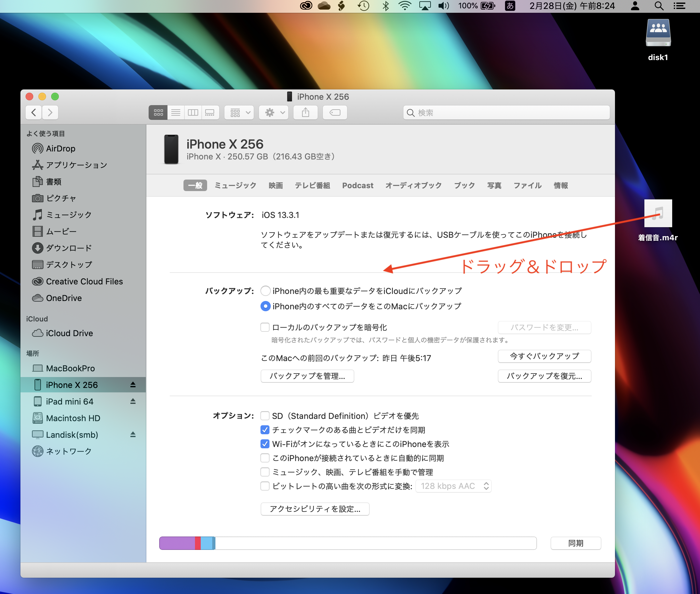The width and height of the screenshot is (700, 594).
Task: Uncheck チェックマークのある曲とビデオだけを同期
Action: point(265,430)
